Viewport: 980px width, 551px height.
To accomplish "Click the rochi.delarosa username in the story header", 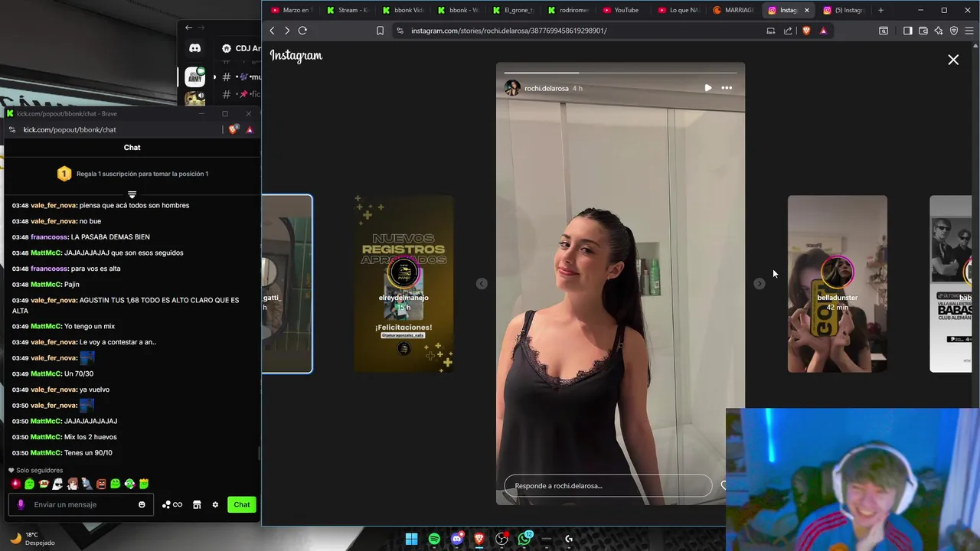I will tap(546, 88).
